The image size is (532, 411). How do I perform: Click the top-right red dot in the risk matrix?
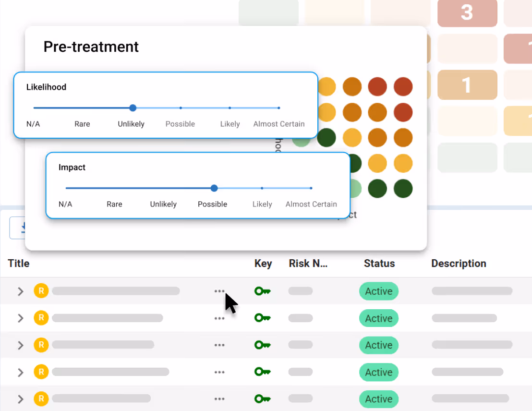coord(403,86)
